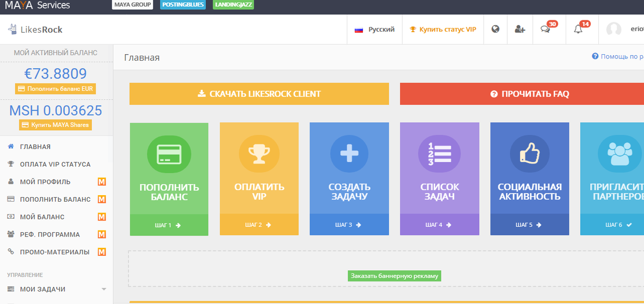Click the numbered list icon in Список задач tile

[x=440, y=154]
